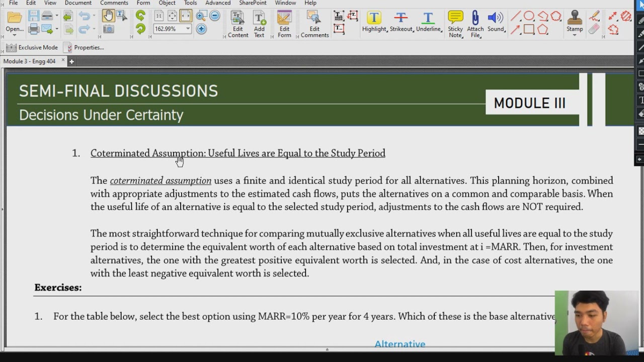Image resolution: width=644 pixels, height=362 pixels.
Task: Select the Underline text tool
Action: click(x=428, y=22)
